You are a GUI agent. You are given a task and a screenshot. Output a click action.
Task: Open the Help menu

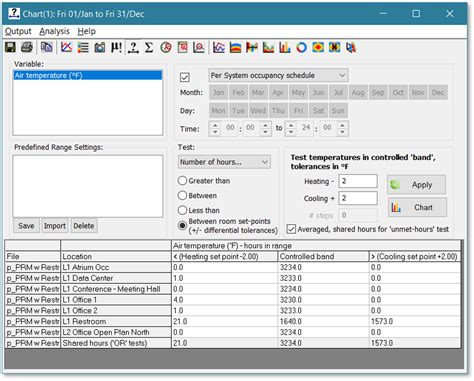tap(87, 31)
